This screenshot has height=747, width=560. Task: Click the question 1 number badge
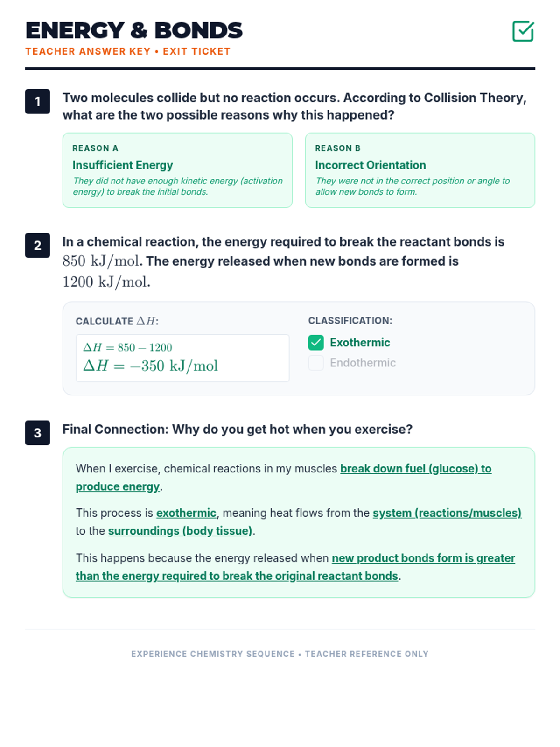[37, 101]
